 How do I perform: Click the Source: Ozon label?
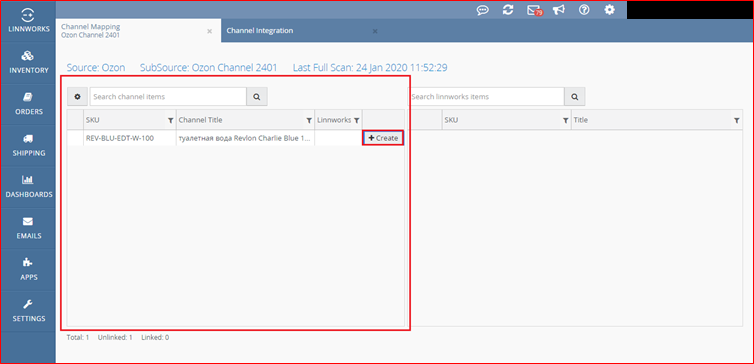96,68
